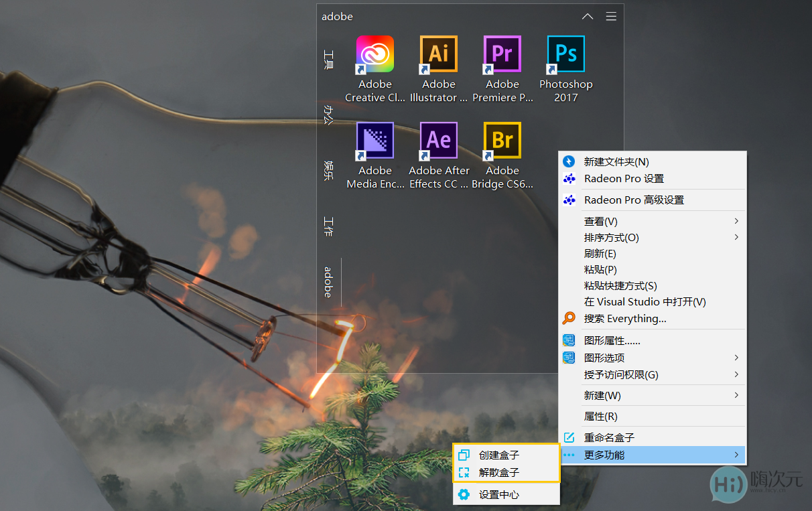Click the Search Everything magnifier icon
The image size is (812, 511).
coord(569,318)
